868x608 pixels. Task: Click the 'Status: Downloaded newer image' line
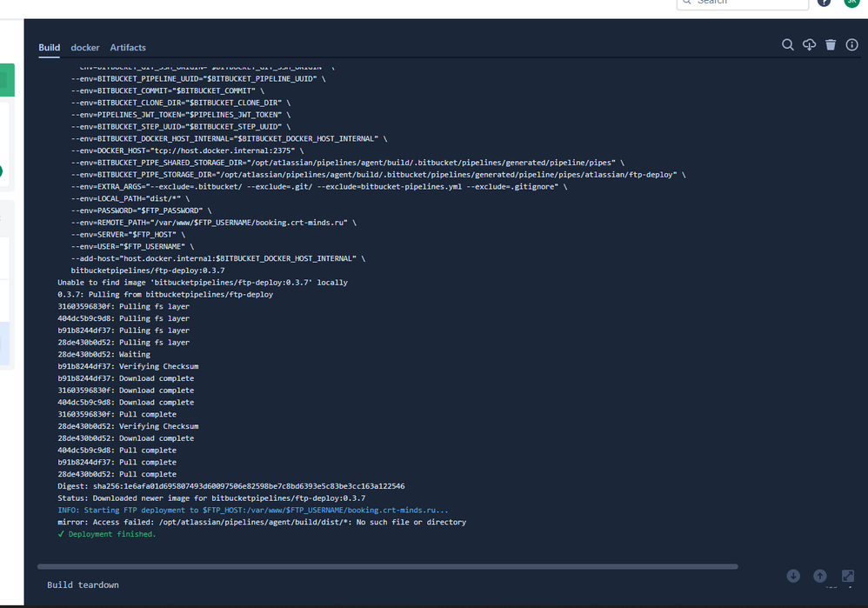(211, 498)
